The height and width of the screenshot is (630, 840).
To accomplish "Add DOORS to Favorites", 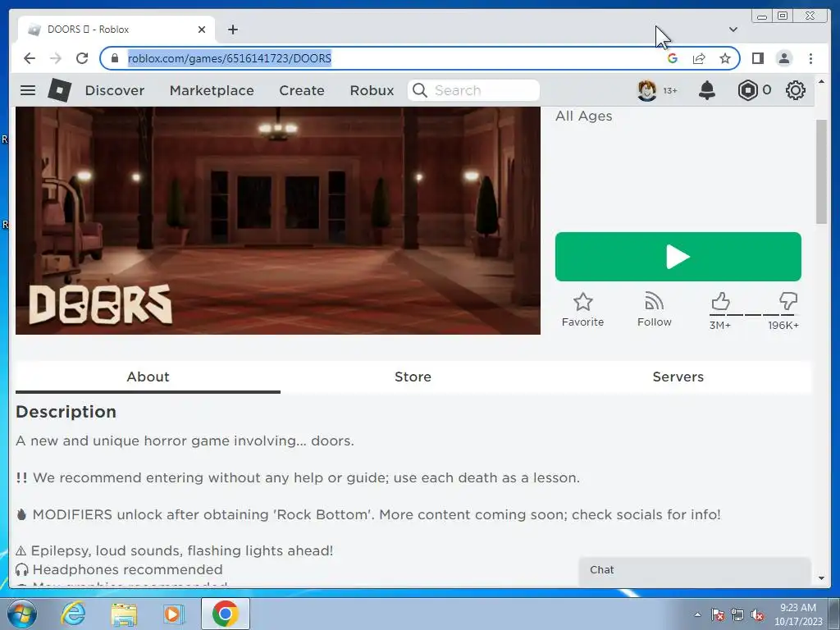I will click(x=583, y=309).
